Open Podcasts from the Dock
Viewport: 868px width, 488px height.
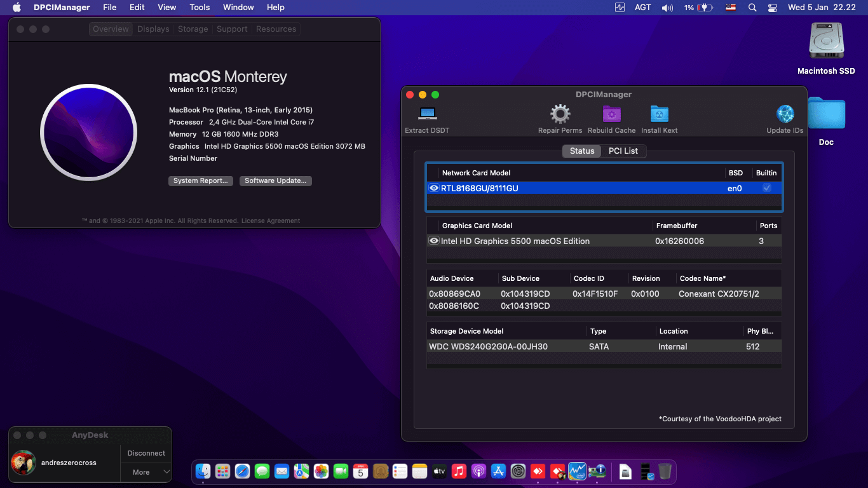coord(478,472)
